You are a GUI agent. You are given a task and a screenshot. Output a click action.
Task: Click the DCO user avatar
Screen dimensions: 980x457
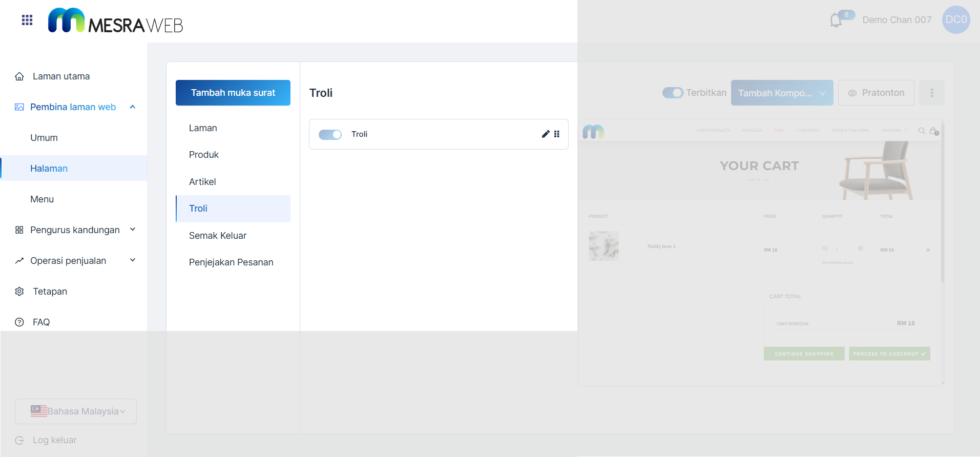click(x=955, y=20)
